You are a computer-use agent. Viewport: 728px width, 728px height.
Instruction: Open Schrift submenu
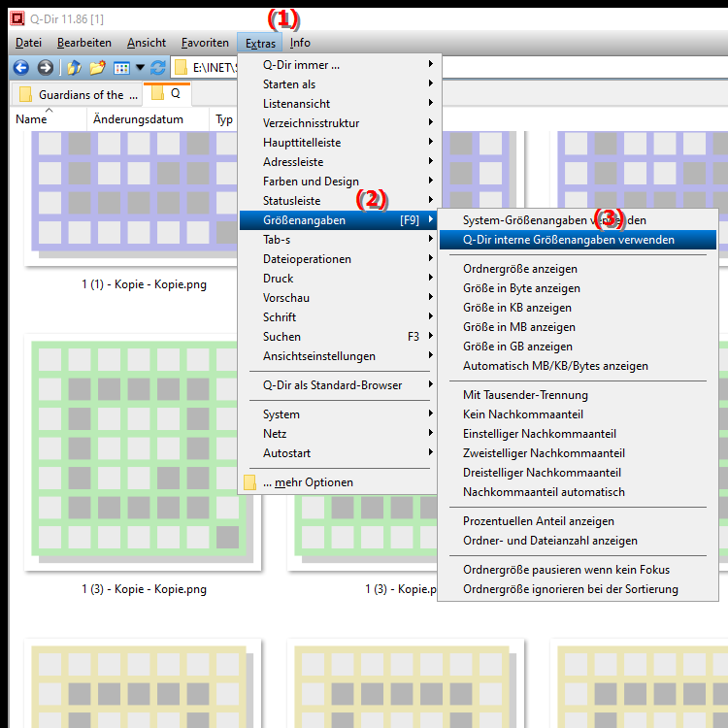338,317
